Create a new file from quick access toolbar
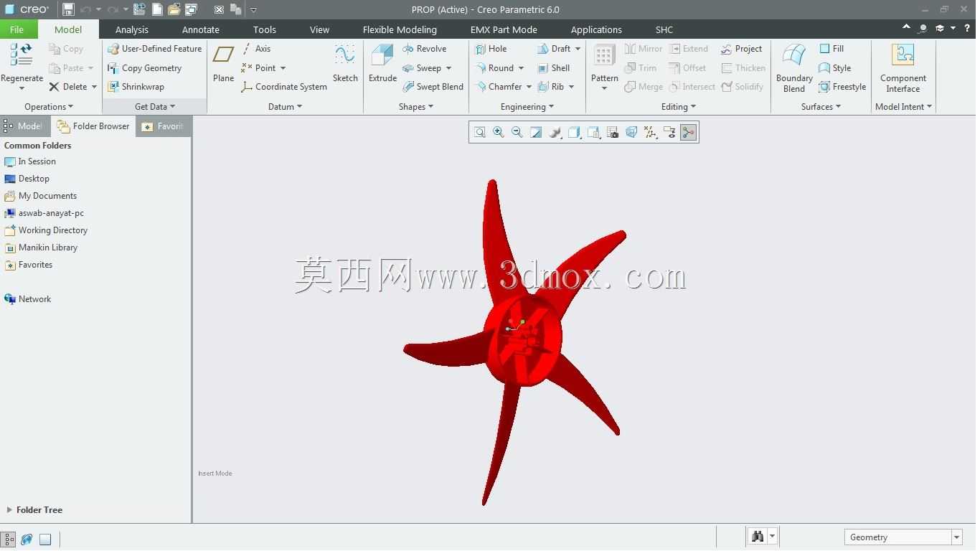Screen dimensions: 980x551 click(x=157, y=9)
